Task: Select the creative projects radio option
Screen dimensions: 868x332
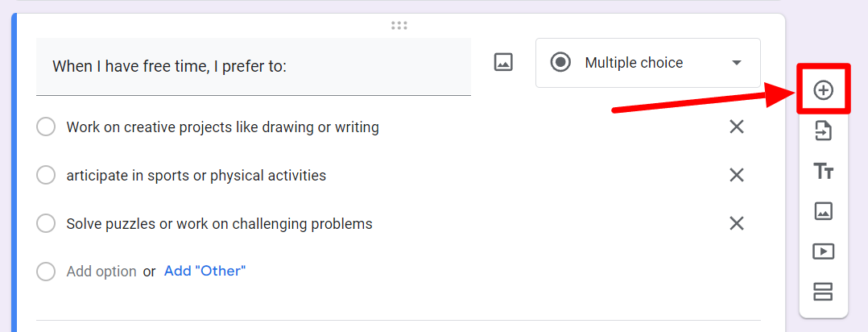Action: pos(45,127)
